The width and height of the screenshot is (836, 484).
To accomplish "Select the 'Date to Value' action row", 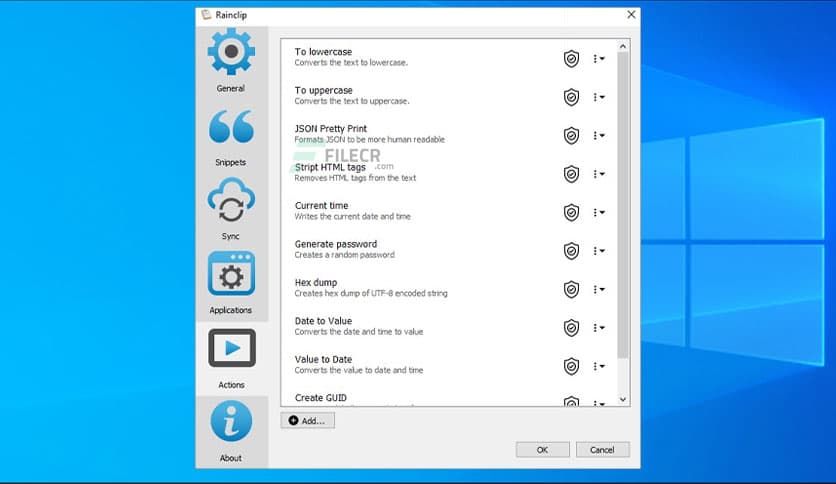I will [x=449, y=327].
